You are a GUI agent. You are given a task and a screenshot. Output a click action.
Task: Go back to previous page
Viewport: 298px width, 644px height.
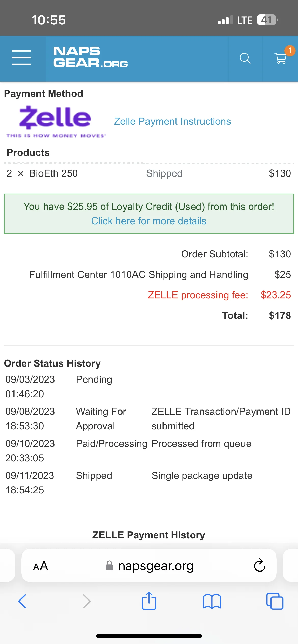click(x=22, y=602)
